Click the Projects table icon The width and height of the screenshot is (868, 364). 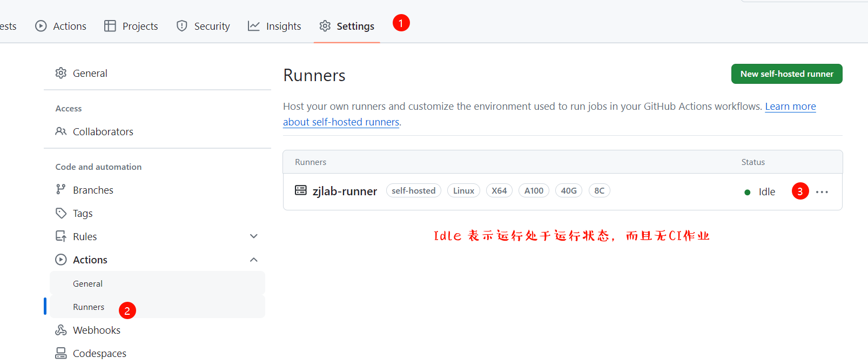(x=110, y=26)
